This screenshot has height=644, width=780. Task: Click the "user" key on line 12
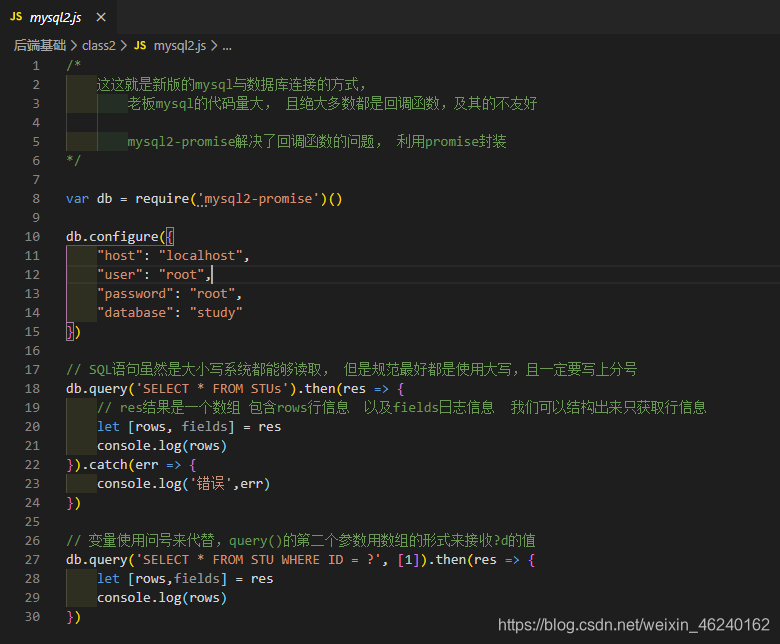click(120, 275)
